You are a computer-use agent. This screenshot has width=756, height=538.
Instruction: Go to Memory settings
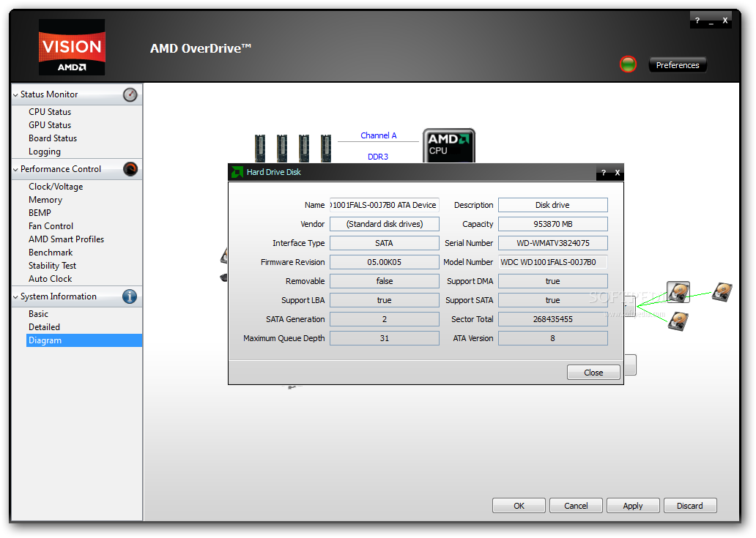click(45, 200)
